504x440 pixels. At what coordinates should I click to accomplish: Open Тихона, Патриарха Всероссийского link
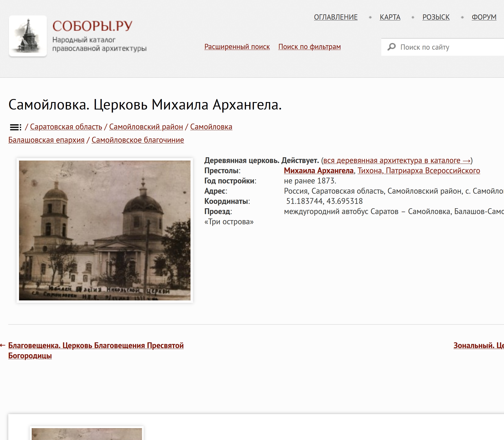tap(419, 170)
